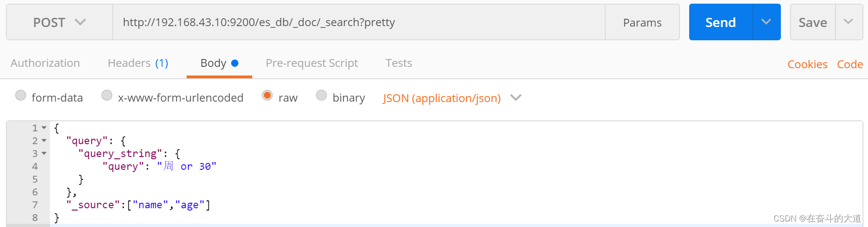The image size is (868, 227).
Task: Select the binary body option
Action: coord(321,95)
